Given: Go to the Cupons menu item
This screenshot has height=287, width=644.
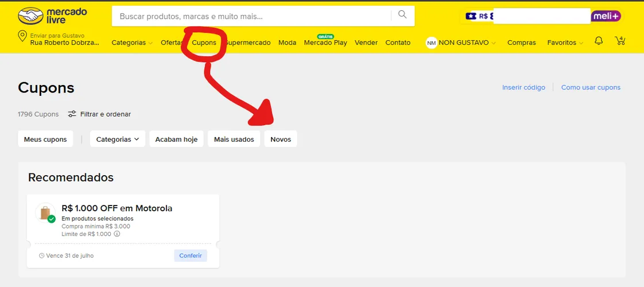Looking at the screenshot, I should click(x=204, y=42).
